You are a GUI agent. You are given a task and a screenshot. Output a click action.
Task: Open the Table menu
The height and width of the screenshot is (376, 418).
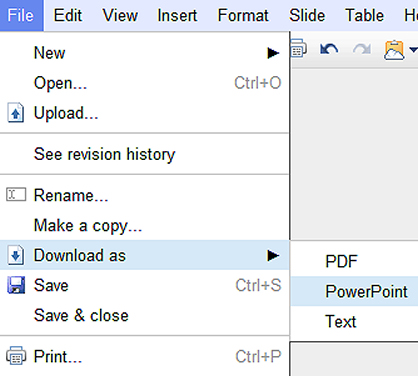[364, 15]
